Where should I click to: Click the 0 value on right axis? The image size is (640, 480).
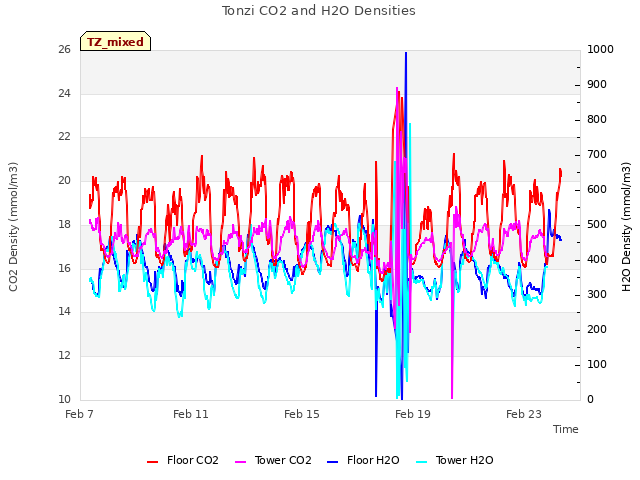[x=591, y=400]
